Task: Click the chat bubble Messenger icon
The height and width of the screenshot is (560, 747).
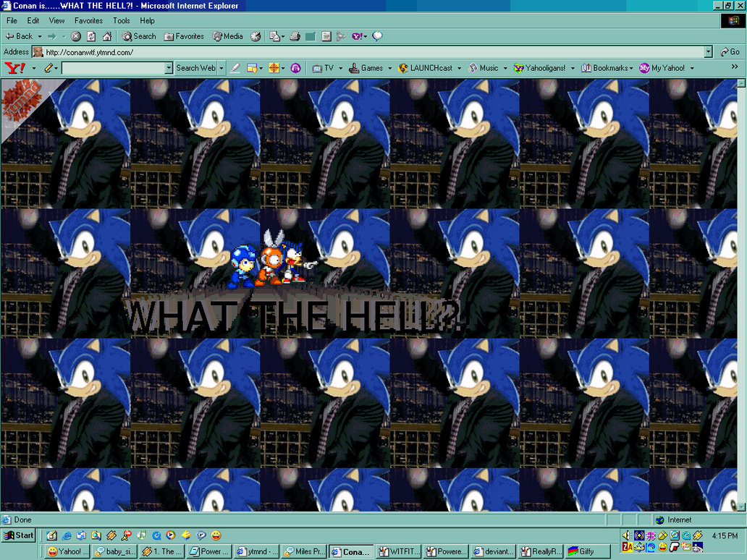Action: point(377,36)
